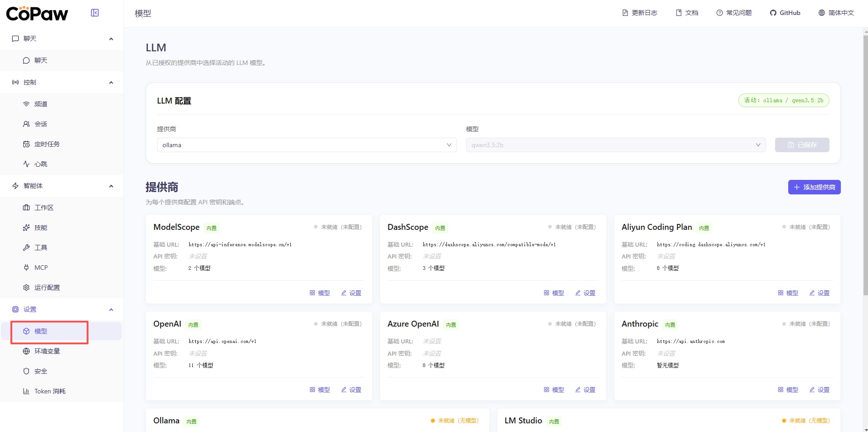
Task: Open the 模型 dropdown showing qwen3.5:2b
Action: [615, 145]
